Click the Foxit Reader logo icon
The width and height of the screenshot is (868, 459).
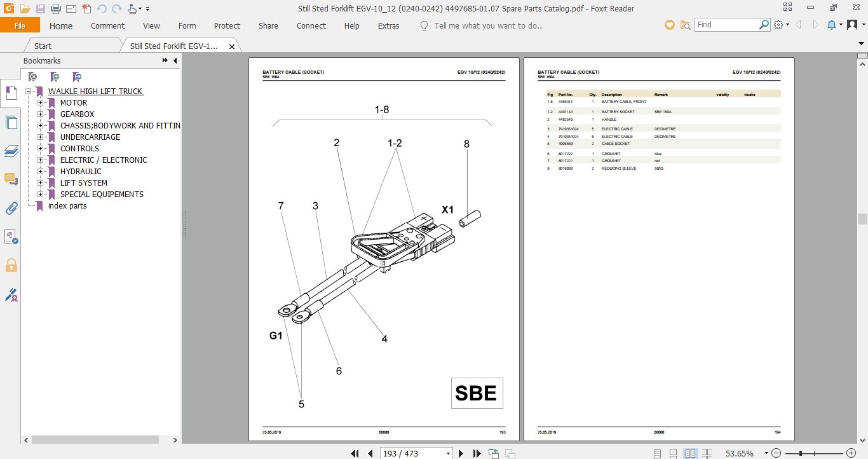pos(8,9)
